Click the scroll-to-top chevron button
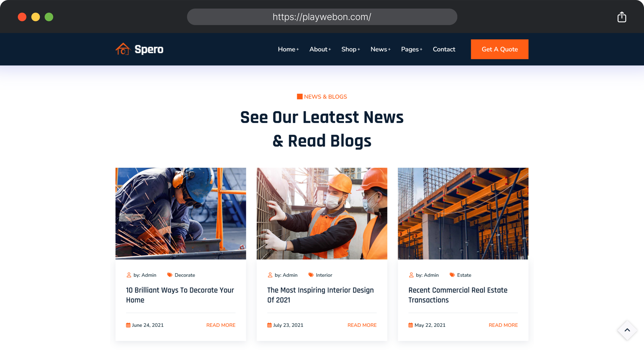This screenshot has height=362, width=644. pyautogui.click(x=627, y=330)
